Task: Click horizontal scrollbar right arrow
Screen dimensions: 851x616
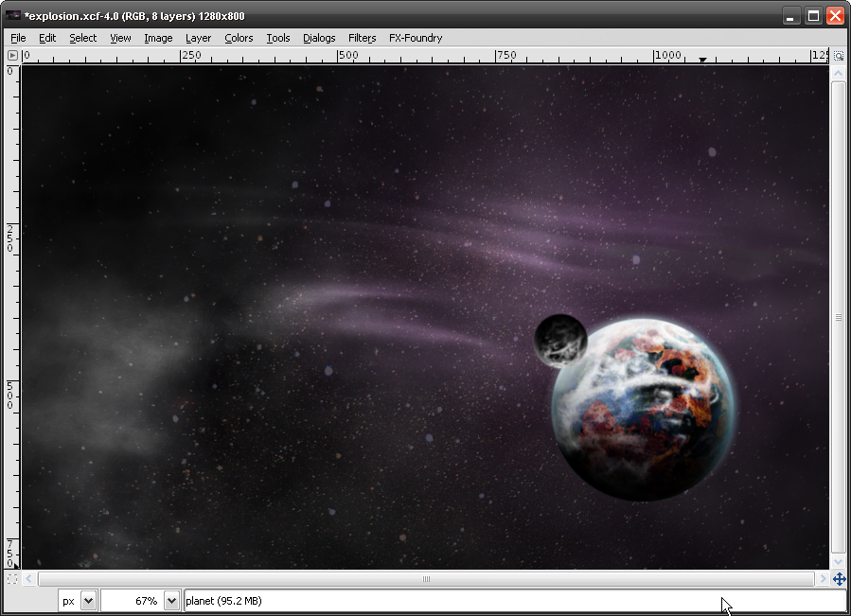Action: pyautogui.click(x=823, y=579)
